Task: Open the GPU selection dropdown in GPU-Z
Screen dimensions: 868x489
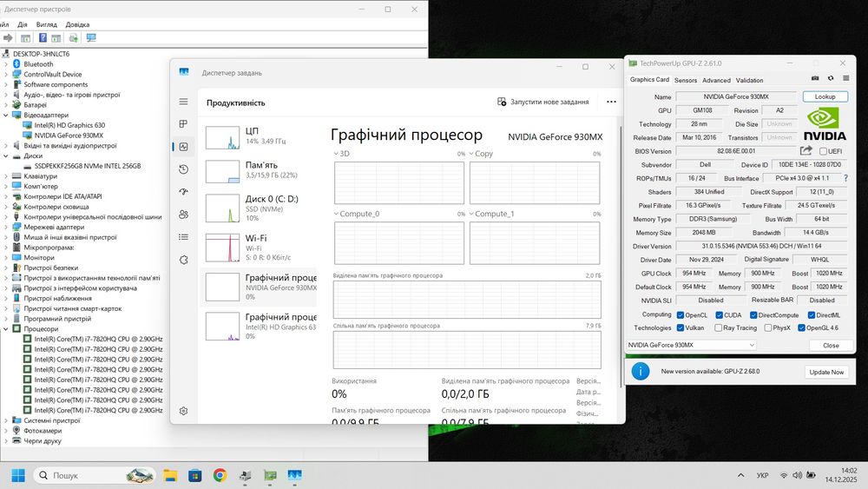Action: (x=692, y=345)
